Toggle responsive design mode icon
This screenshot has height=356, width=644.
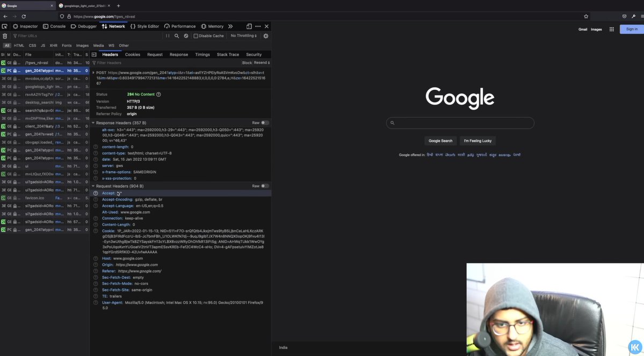tap(249, 26)
